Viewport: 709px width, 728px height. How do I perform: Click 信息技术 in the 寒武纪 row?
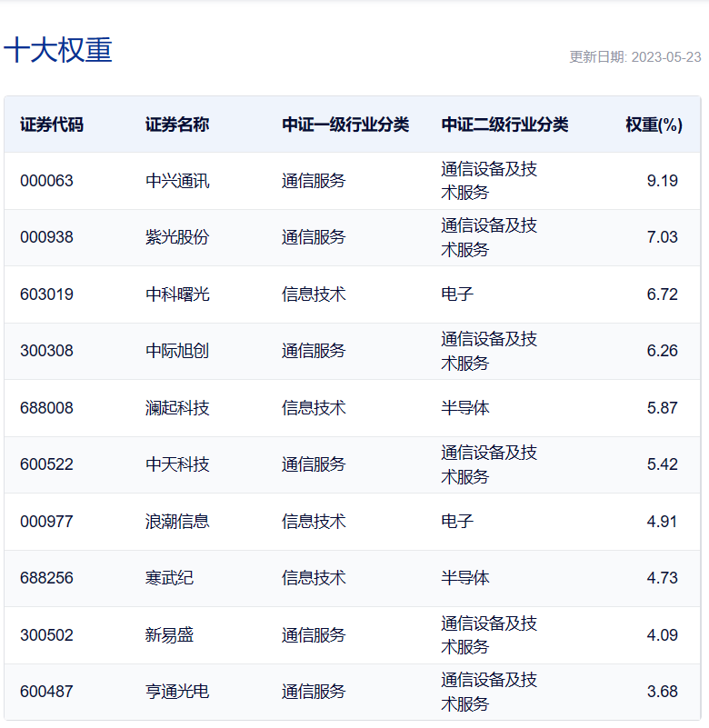point(314,578)
